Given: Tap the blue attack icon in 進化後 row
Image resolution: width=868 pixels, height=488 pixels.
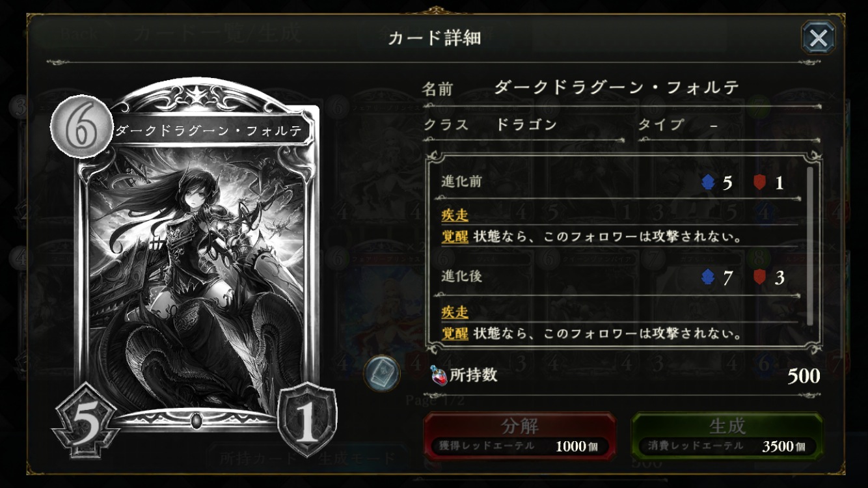Looking at the screenshot, I should click(x=709, y=278).
